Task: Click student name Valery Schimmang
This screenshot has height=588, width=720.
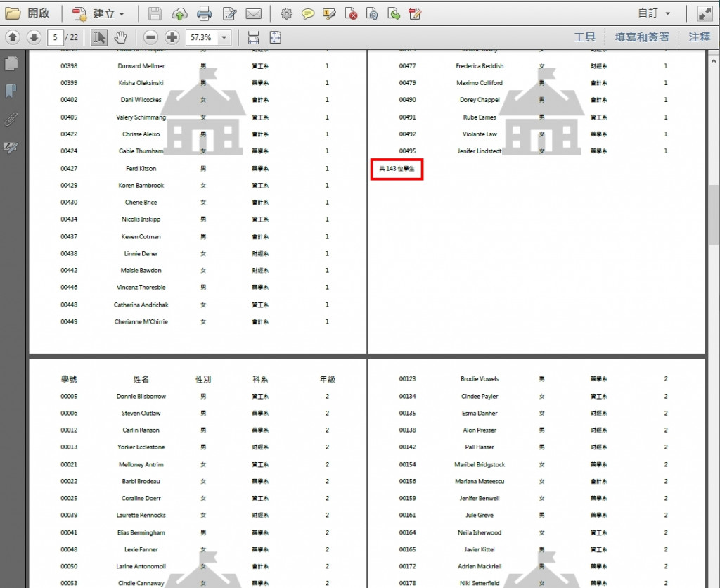Action: point(141,117)
